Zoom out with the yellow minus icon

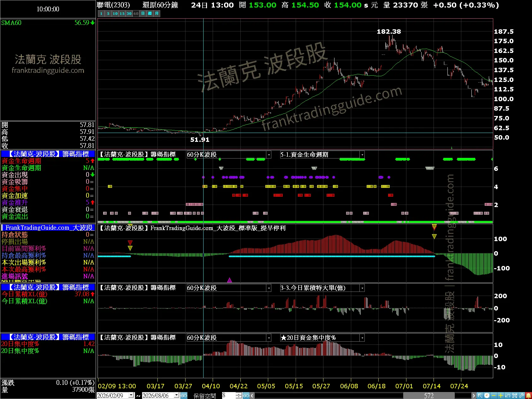pos(494,396)
